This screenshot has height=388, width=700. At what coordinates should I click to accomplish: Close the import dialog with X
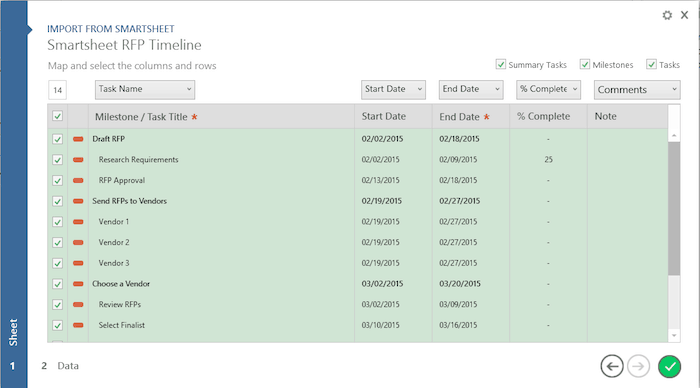click(684, 15)
